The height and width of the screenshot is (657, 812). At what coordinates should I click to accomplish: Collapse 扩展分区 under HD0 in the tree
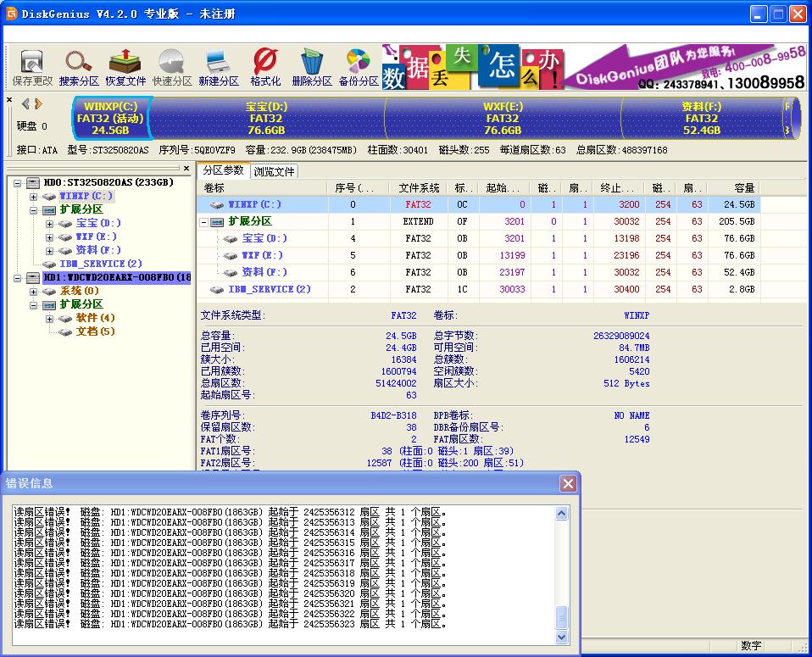tap(33, 210)
